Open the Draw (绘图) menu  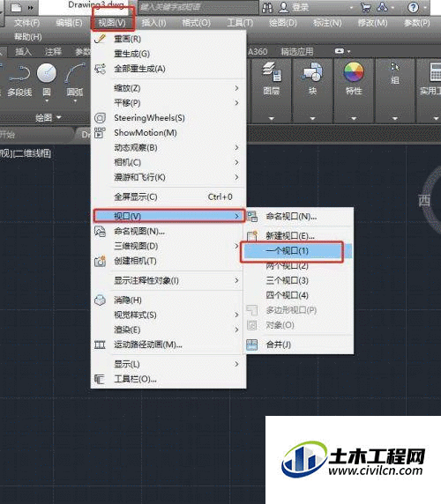click(283, 23)
